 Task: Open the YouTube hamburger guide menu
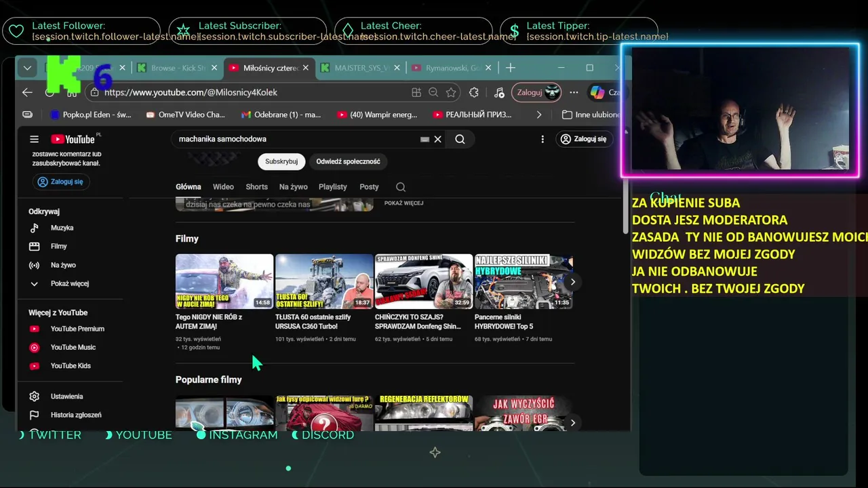34,139
